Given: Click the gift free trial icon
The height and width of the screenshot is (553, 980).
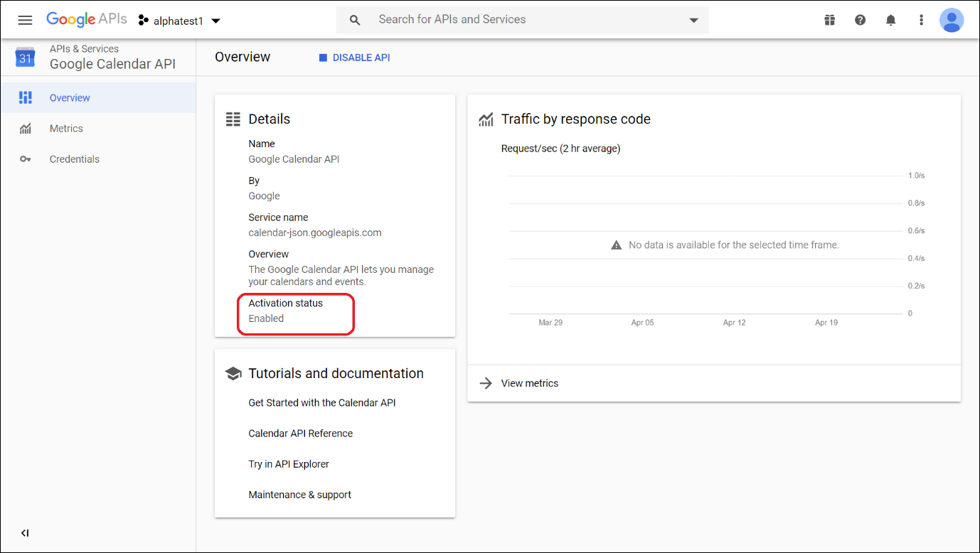Looking at the screenshot, I should click(x=829, y=20).
